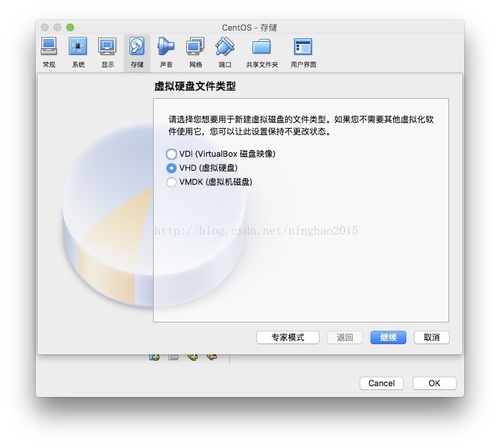Click Cancel in the CentOS settings window

tap(381, 384)
